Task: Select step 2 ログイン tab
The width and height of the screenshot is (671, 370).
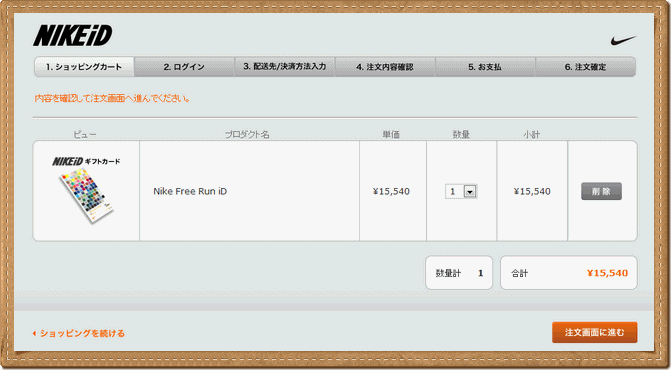Action: click(x=184, y=67)
